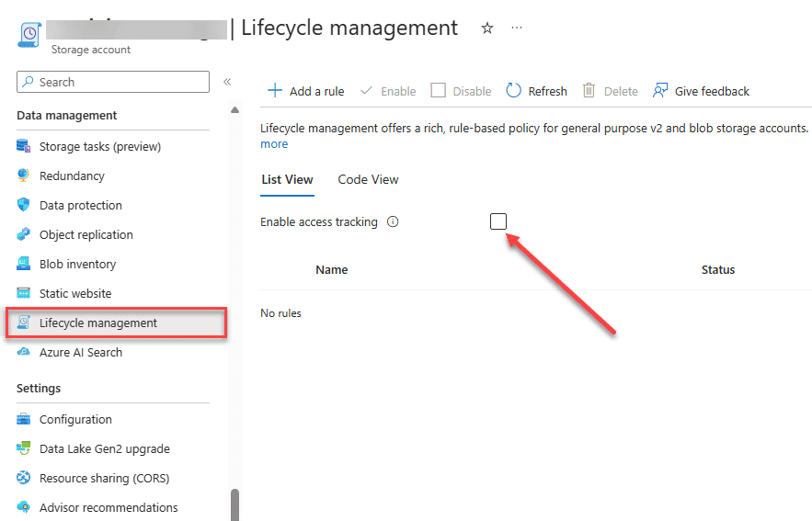Click the Data Lake Gen2 upgrade icon
The height and width of the screenshot is (521, 812).
click(x=23, y=448)
